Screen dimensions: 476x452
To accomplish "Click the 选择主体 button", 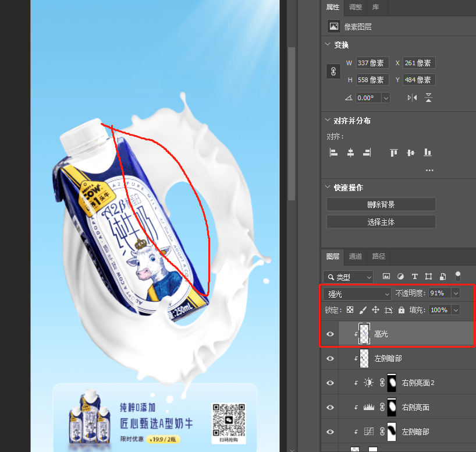I will (381, 222).
